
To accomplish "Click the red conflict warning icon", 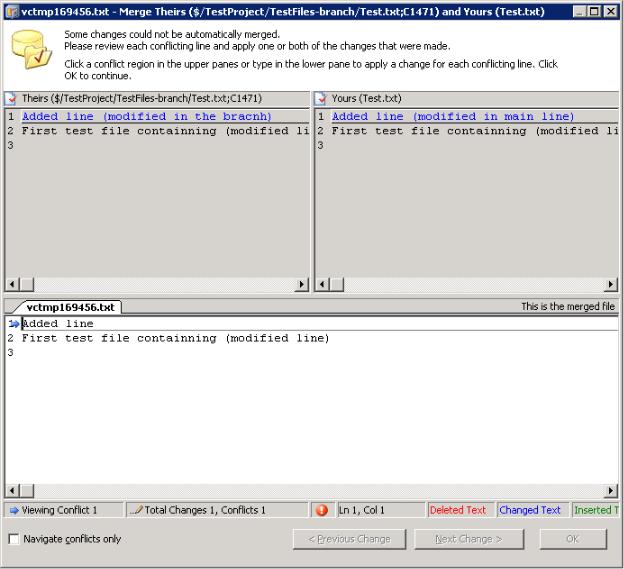I will 321,510.
